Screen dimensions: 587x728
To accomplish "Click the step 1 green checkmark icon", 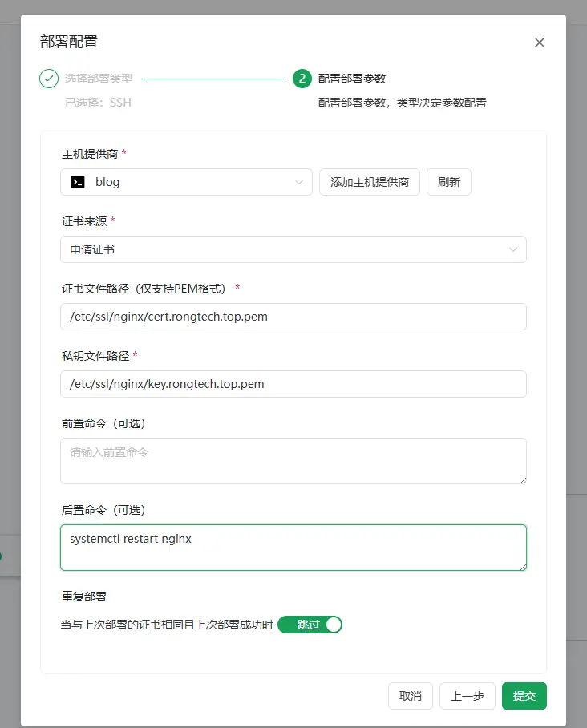I will [x=49, y=79].
